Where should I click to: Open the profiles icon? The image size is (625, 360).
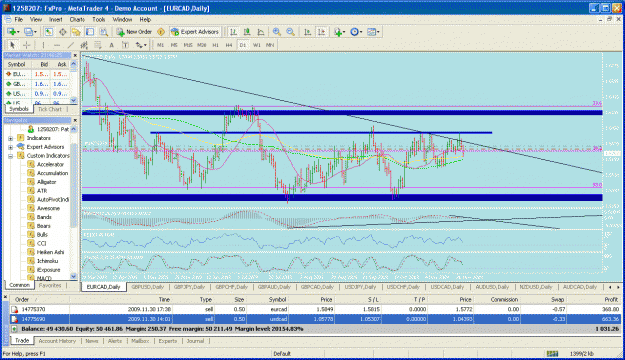[x=30, y=32]
